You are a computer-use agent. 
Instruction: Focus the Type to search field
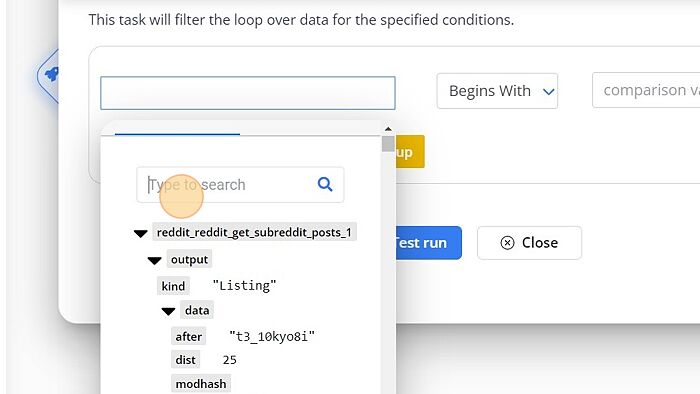[240, 185]
